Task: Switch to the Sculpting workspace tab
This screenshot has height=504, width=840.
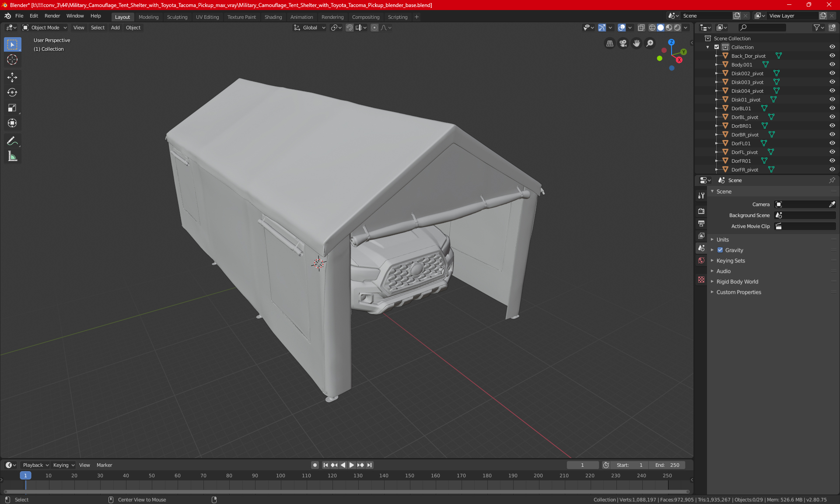Action: (x=177, y=17)
